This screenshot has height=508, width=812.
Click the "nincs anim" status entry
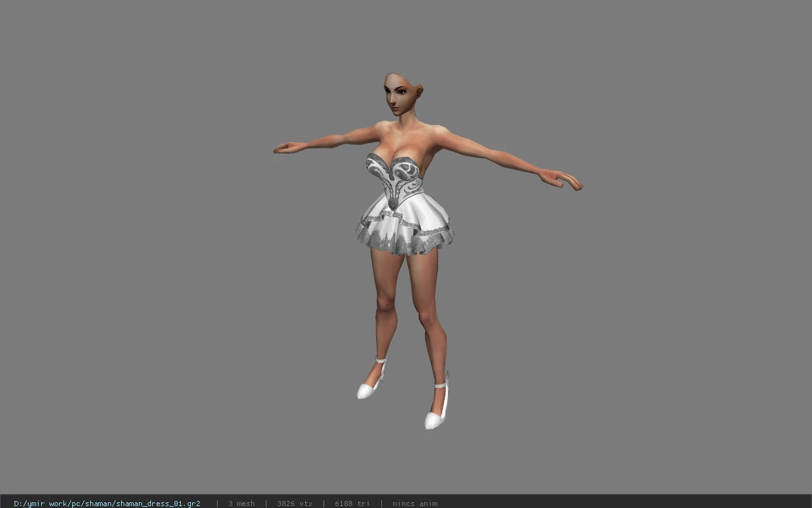(415, 504)
